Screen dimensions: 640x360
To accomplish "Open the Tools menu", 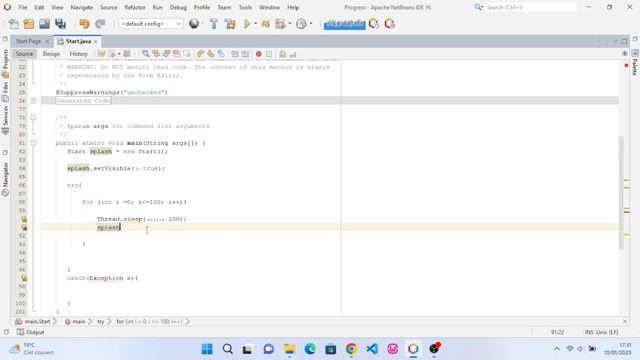I will pos(245,7).
